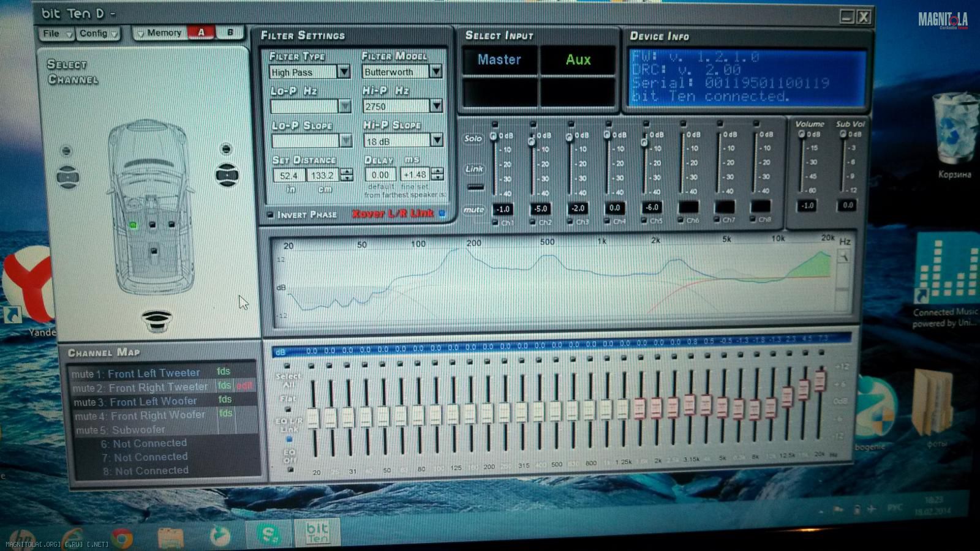Viewport: 980px width, 551px height.
Task: Click the master Volume slider
Action: (x=802, y=135)
